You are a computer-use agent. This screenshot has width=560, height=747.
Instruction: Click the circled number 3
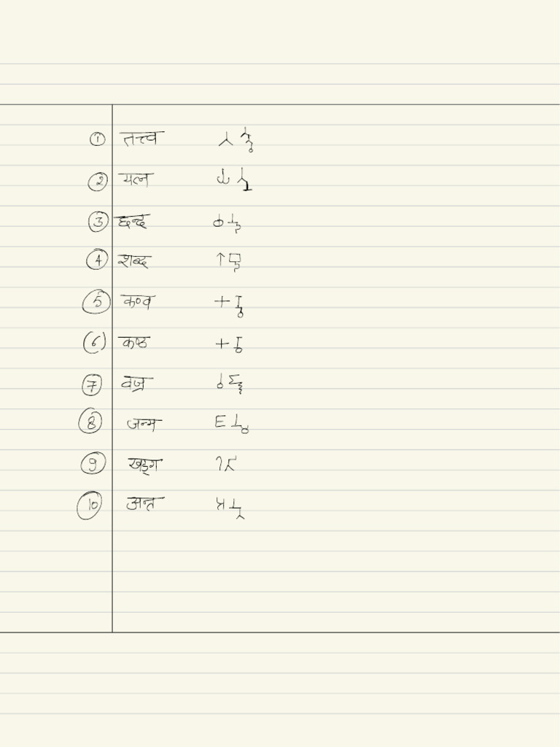pyautogui.click(x=98, y=222)
